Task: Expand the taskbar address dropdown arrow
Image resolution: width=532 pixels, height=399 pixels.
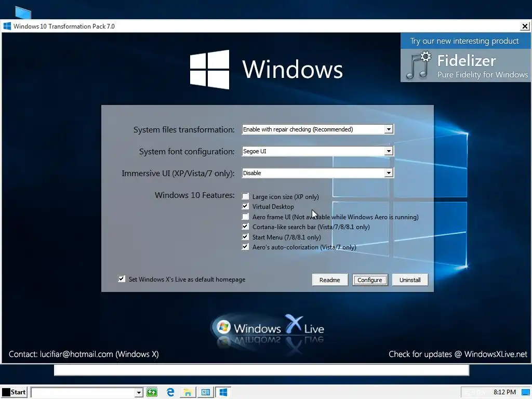Action: click(x=139, y=393)
